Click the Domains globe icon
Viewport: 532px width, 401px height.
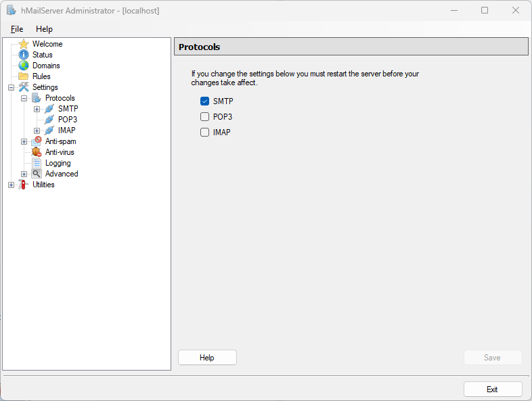(24, 66)
